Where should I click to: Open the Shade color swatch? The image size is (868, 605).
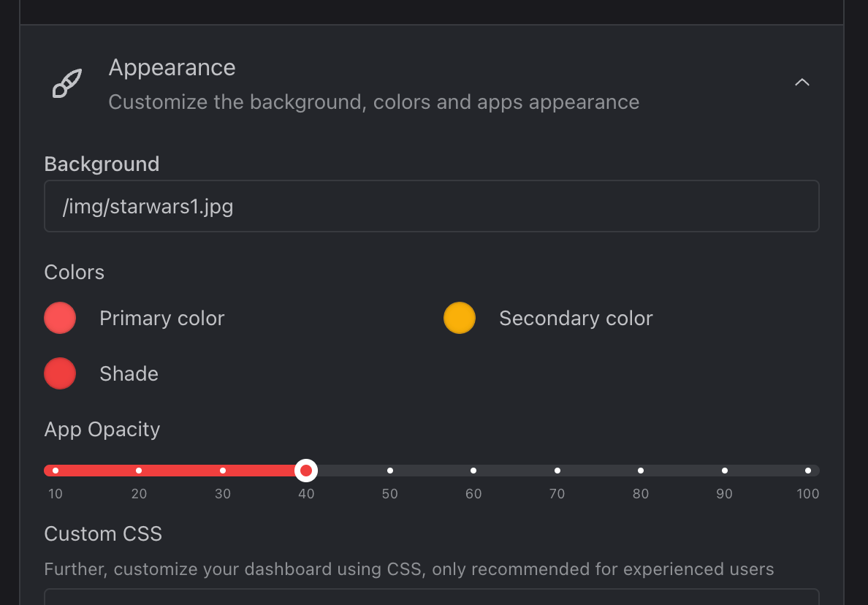60,373
